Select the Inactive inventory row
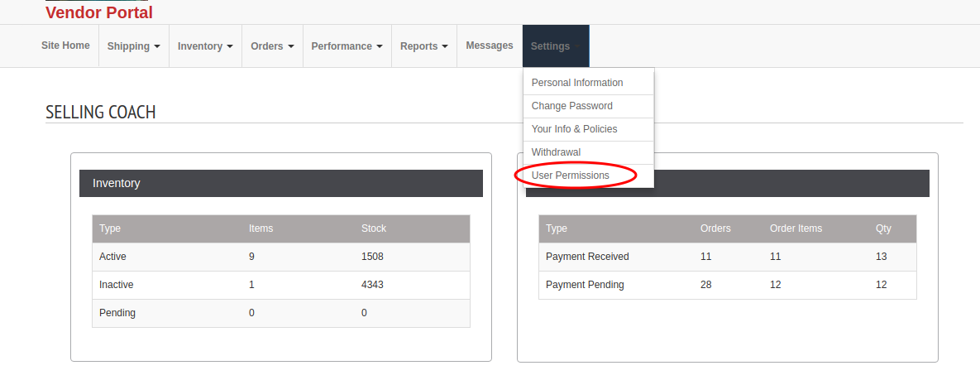The height and width of the screenshot is (380, 980). (x=281, y=285)
